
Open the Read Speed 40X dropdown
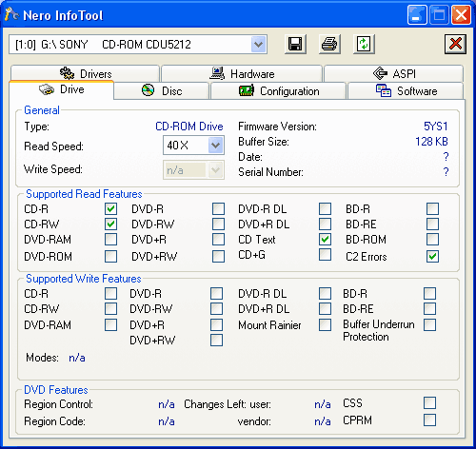tap(216, 146)
